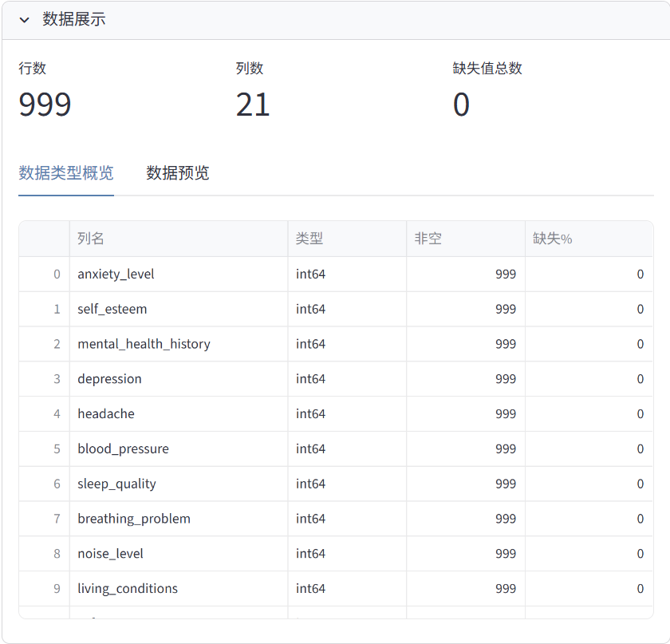Select the mental_health_history cell

(144, 344)
